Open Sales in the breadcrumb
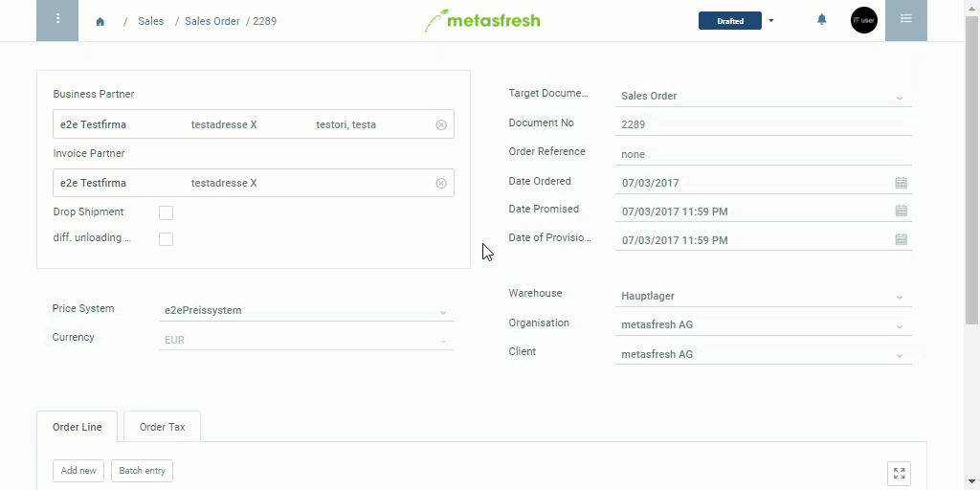The image size is (980, 490). click(150, 21)
